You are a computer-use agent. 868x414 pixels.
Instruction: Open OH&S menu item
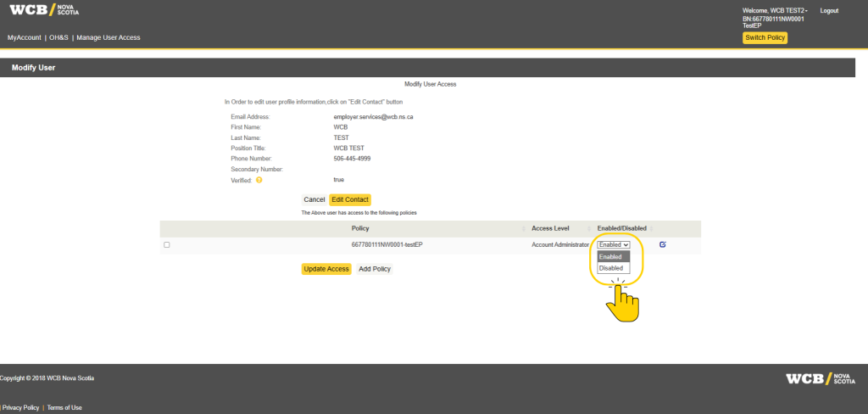click(x=58, y=37)
